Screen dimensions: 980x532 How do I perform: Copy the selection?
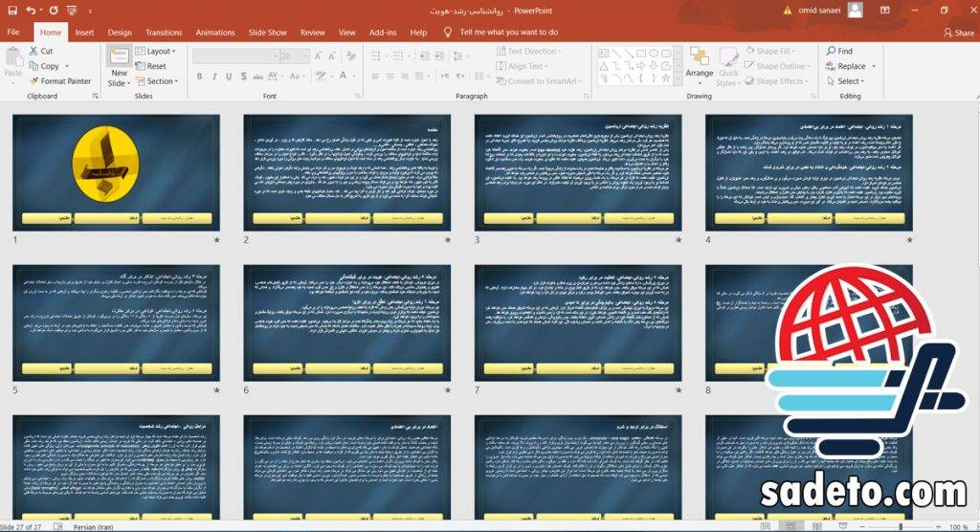point(45,66)
